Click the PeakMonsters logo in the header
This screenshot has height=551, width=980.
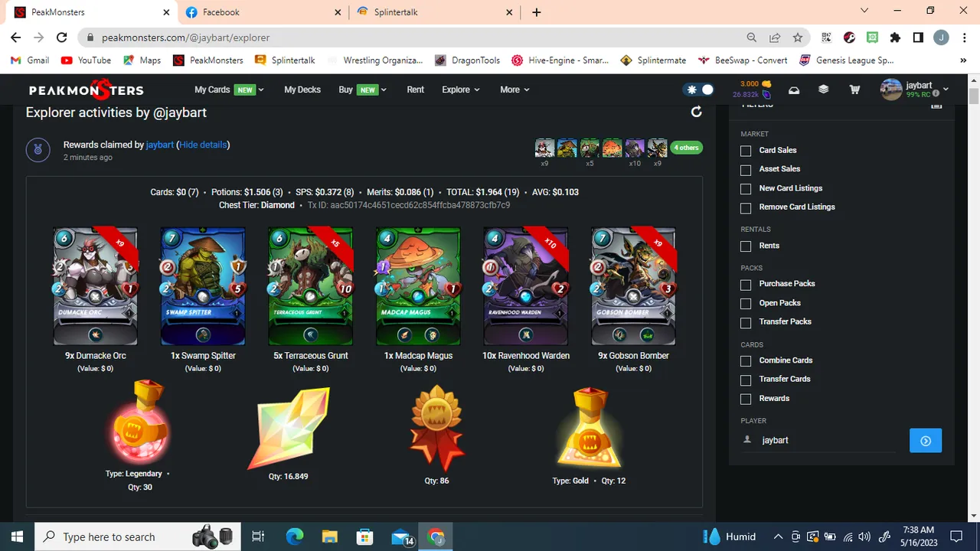[x=86, y=90]
